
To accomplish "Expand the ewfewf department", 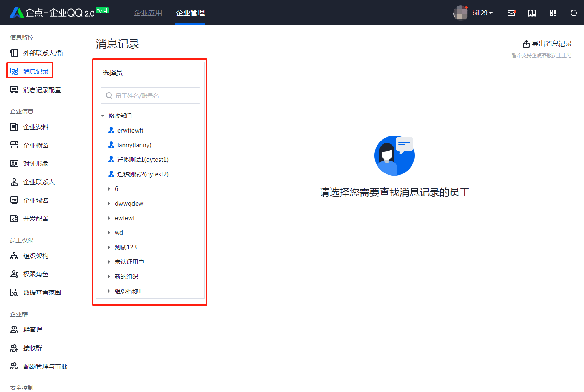I will pyautogui.click(x=109, y=218).
